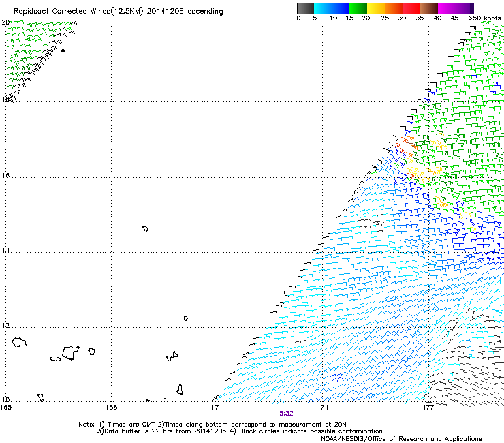Click the '165' longitude axis label
Viewport: 504px width, 443px height.
click(6, 408)
